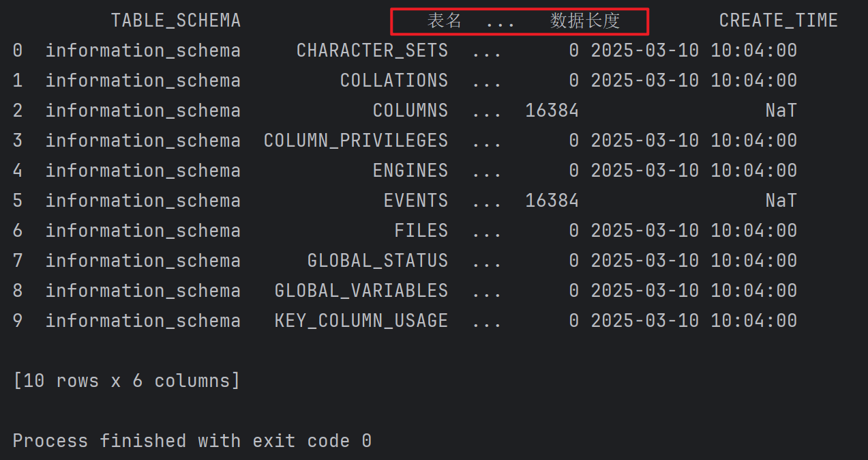Viewport: 868px width, 460px height.
Task: Click the COLUMN_PRIVILEGES table name
Action: coord(356,141)
